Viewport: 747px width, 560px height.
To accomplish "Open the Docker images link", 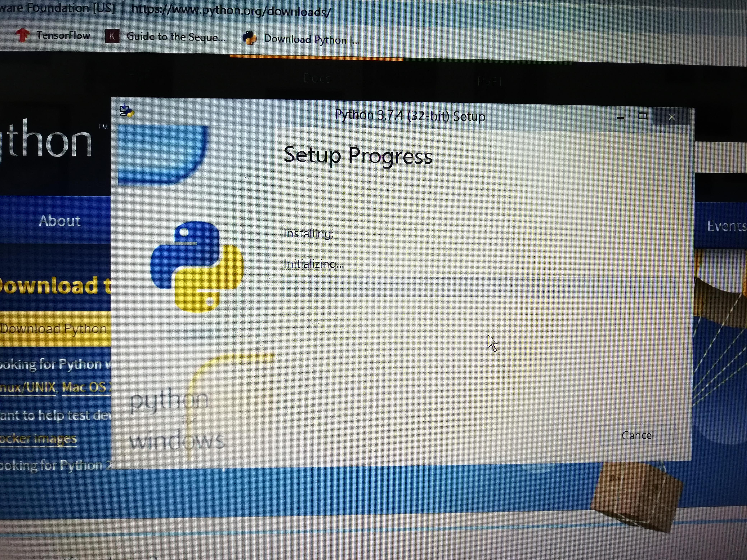I will 38,438.
